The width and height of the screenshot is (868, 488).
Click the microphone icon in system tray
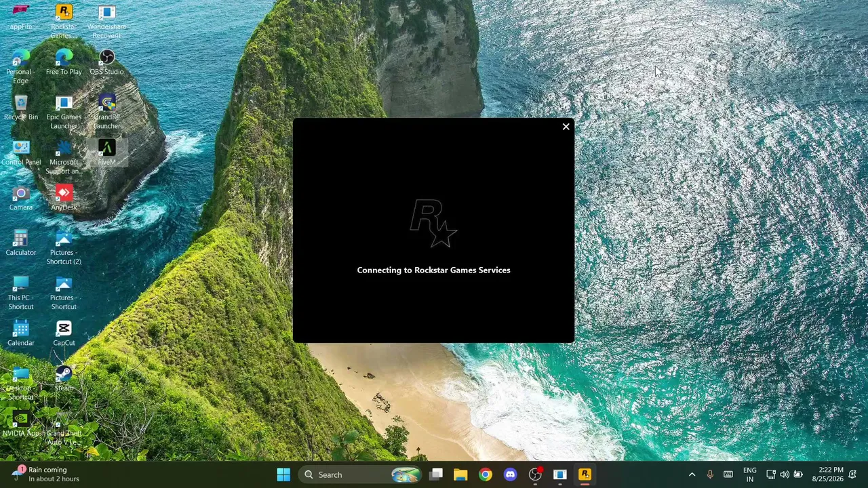[710, 474]
